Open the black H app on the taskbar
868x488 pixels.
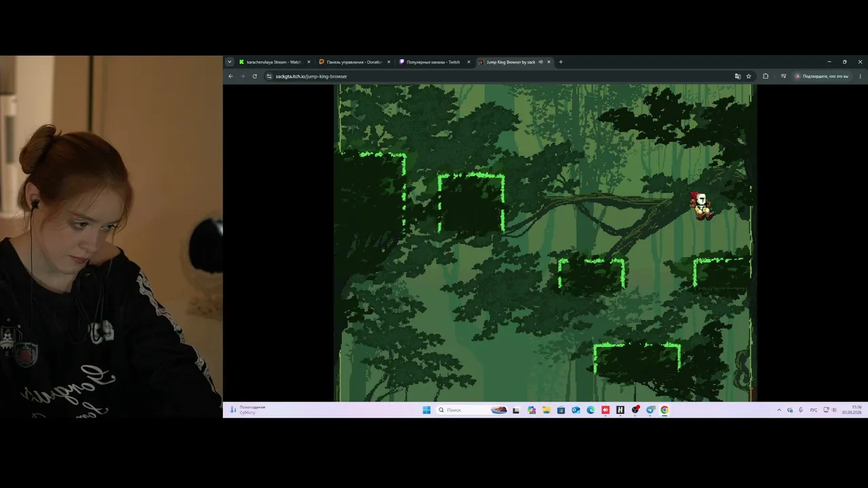click(x=620, y=410)
